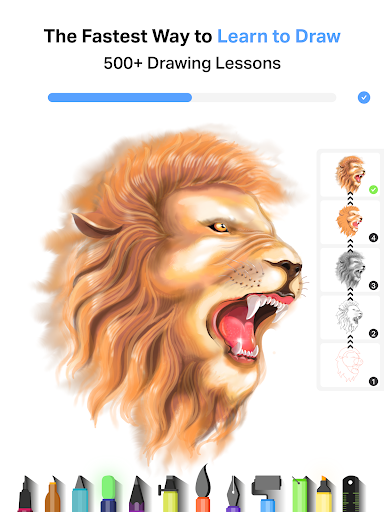Select the green cutter blade tool
Viewport: 384px width, 512px height.
pyautogui.click(x=299, y=495)
